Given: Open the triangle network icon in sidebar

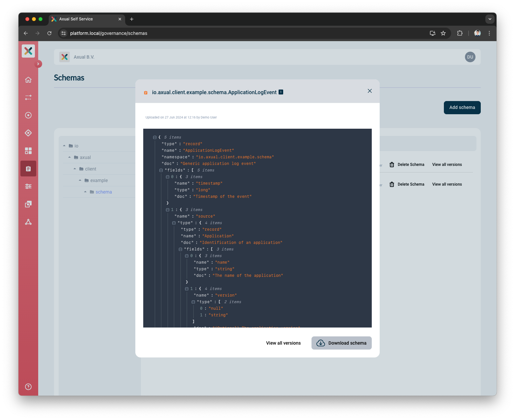Looking at the screenshot, I should tap(28, 222).
